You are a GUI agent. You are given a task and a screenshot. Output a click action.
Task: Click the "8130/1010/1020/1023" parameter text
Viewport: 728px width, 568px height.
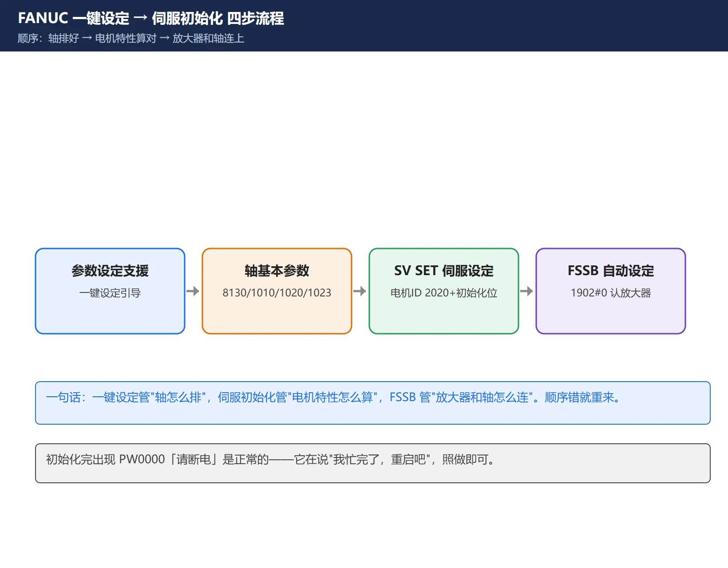277,293
